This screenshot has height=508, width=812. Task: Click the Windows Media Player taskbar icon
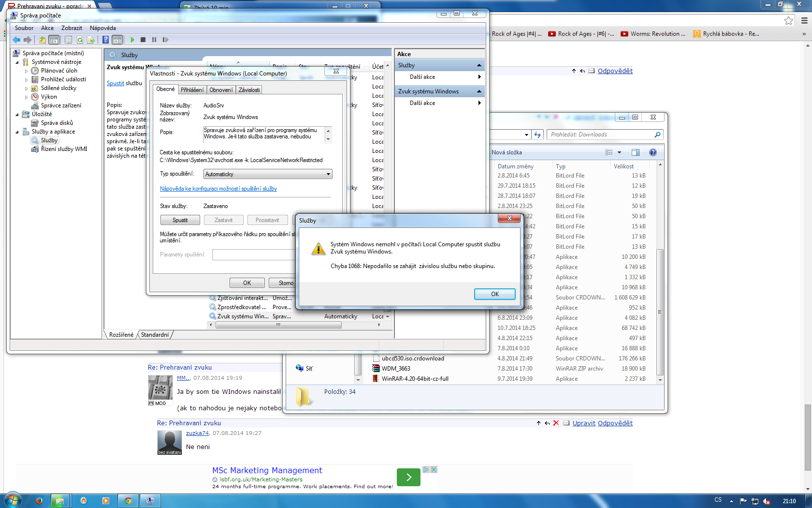tap(106, 501)
